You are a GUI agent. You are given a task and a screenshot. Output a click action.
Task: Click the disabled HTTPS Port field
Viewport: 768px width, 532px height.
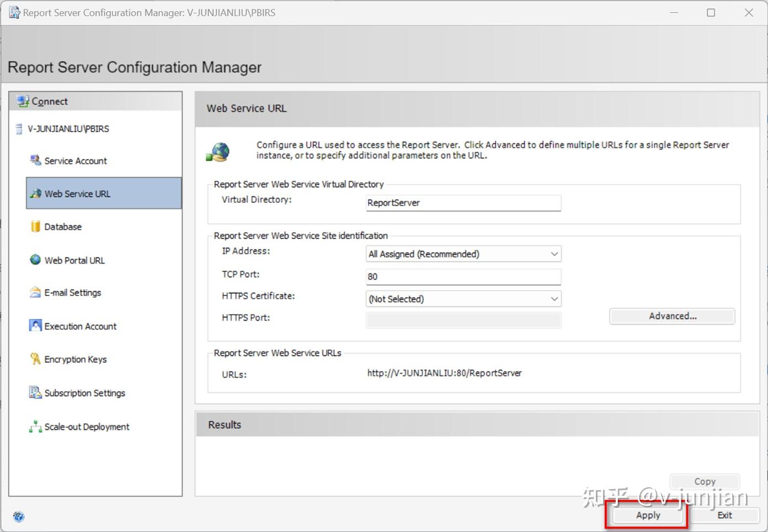click(x=463, y=320)
